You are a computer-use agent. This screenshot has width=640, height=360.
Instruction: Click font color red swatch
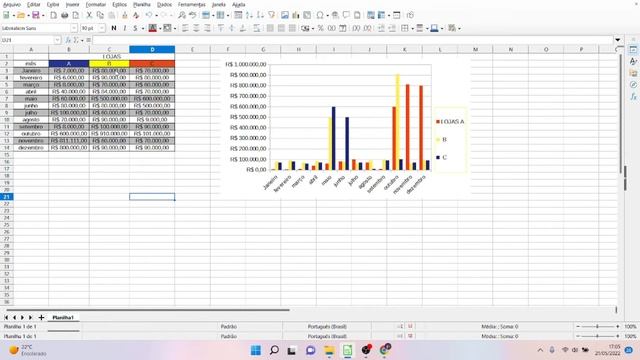point(152,28)
